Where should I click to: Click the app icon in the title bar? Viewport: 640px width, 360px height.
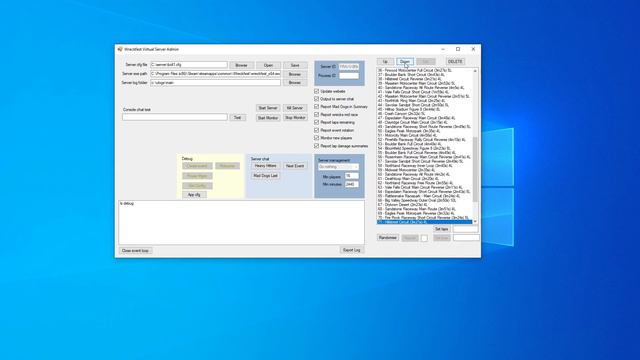[x=120, y=49]
